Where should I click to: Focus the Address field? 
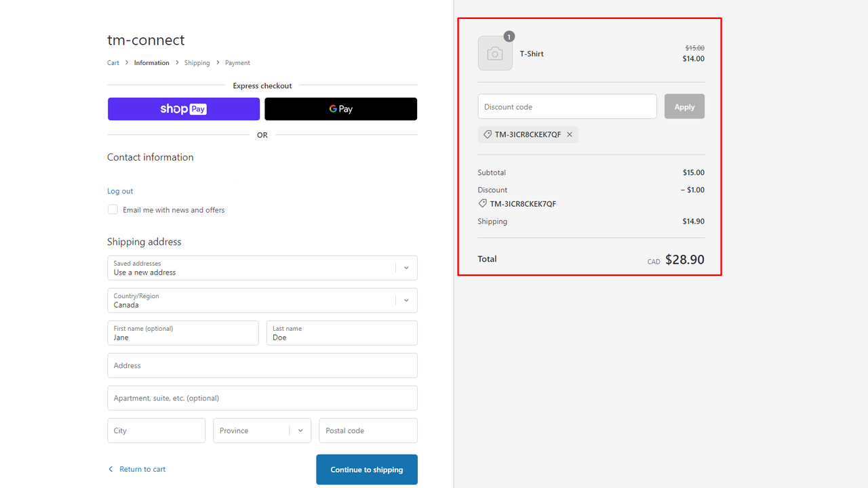[262, 365]
